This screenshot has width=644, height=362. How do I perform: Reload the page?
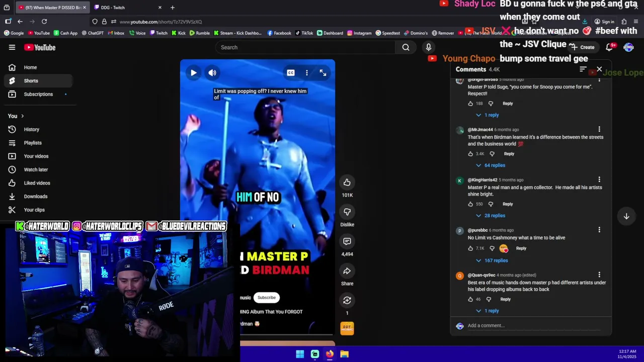[x=44, y=22]
